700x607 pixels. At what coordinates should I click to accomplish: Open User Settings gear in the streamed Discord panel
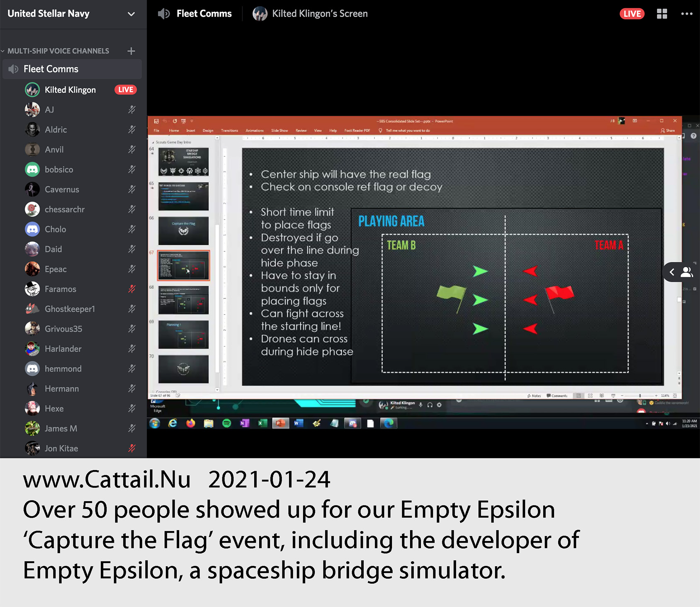click(x=439, y=405)
